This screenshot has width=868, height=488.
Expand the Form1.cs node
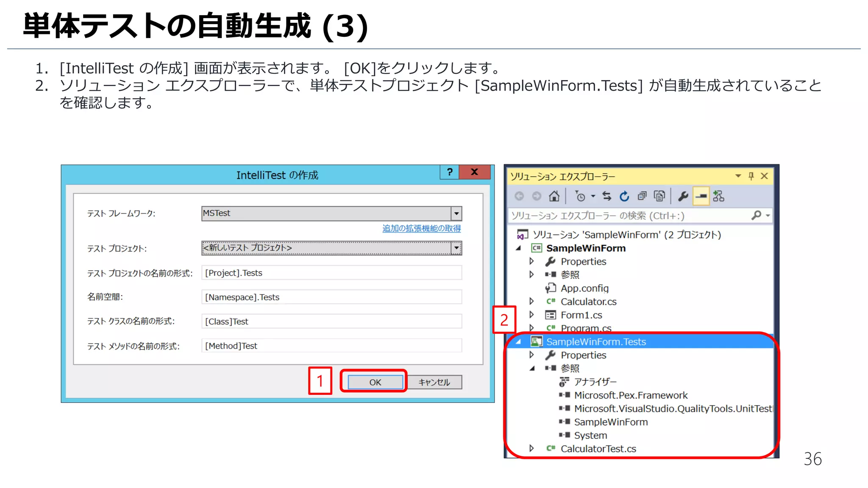click(x=531, y=315)
